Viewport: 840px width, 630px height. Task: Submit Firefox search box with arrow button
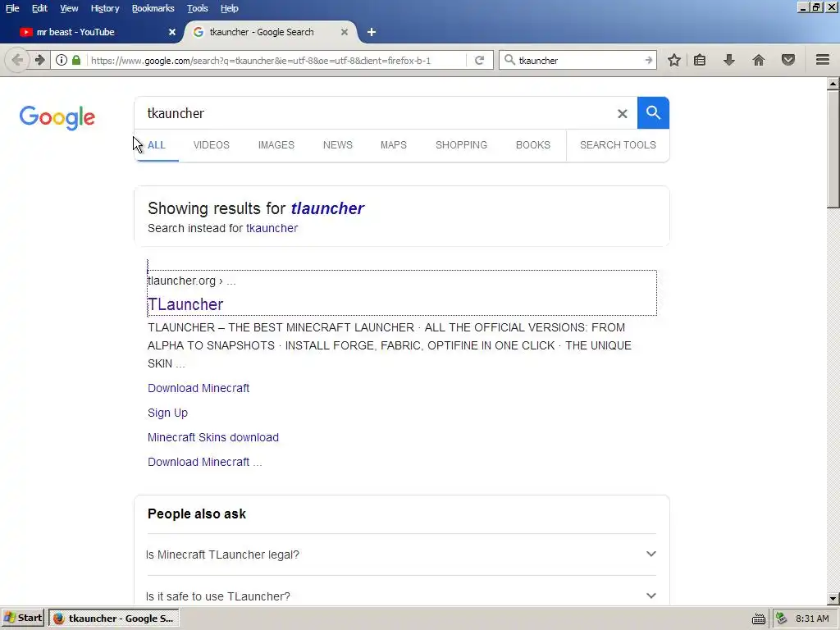click(649, 60)
